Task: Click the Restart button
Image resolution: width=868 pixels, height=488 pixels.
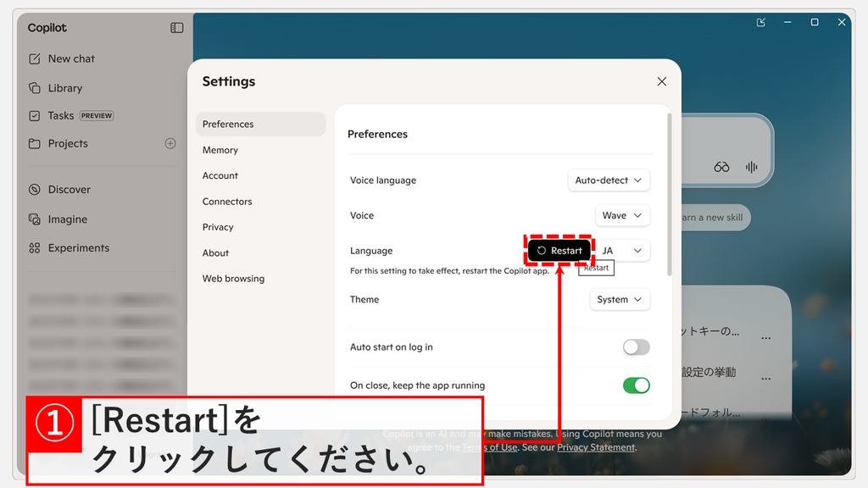Action: pyautogui.click(x=559, y=251)
